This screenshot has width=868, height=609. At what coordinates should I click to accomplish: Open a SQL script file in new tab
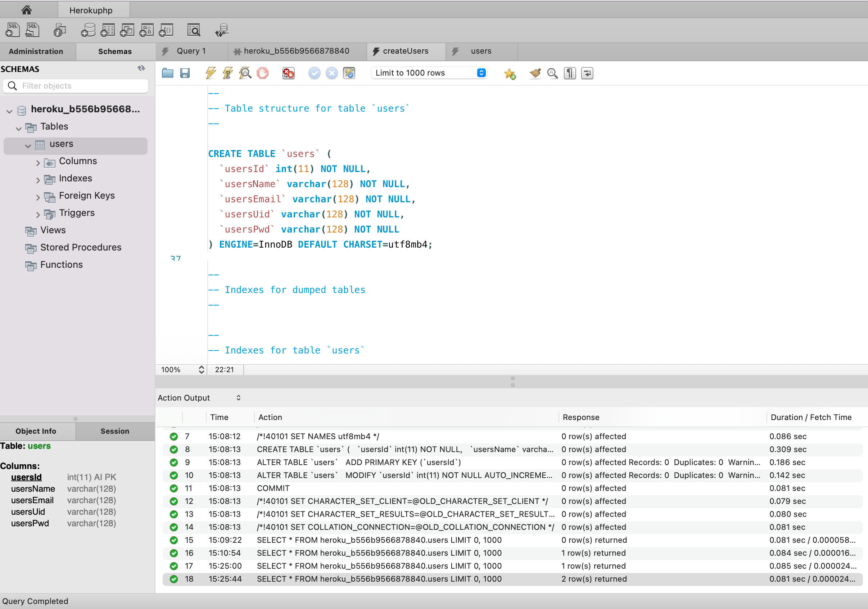[32, 30]
